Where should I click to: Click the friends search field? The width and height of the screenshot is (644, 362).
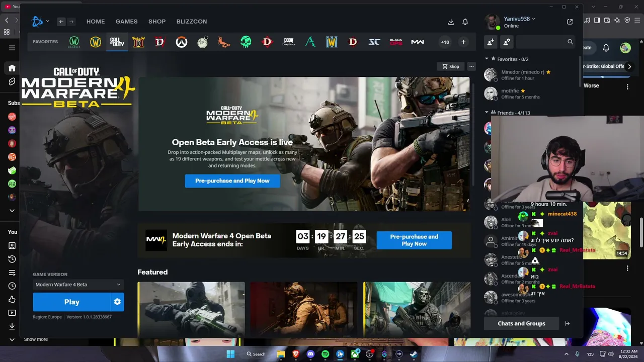tap(546, 42)
